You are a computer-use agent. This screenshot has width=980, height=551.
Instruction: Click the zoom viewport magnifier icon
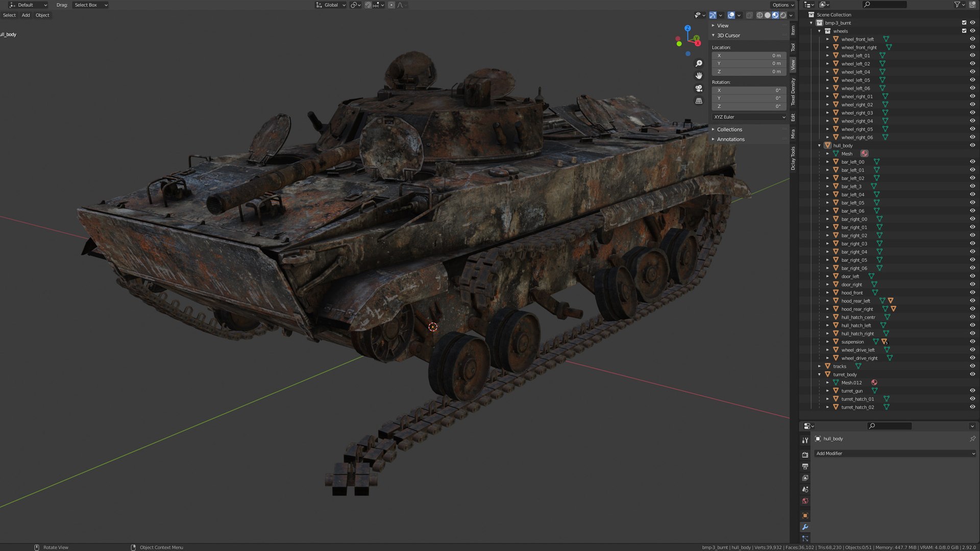pyautogui.click(x=699, y=63)
